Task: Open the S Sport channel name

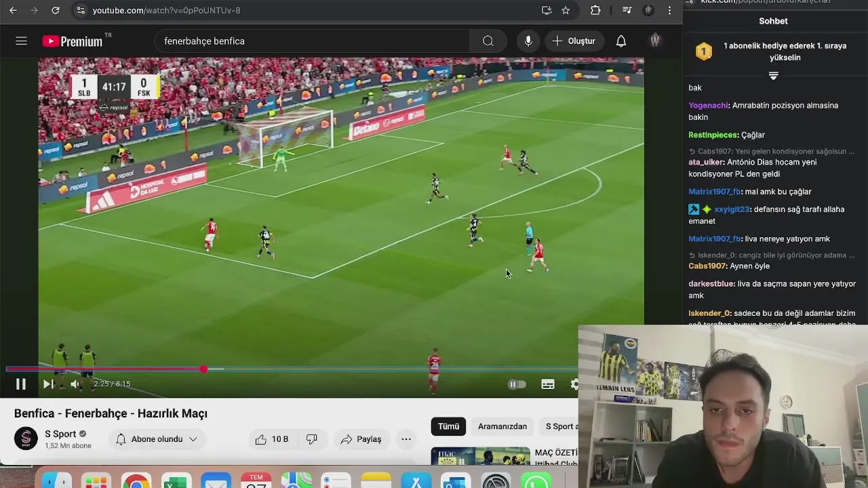Action: click(60, 434)
